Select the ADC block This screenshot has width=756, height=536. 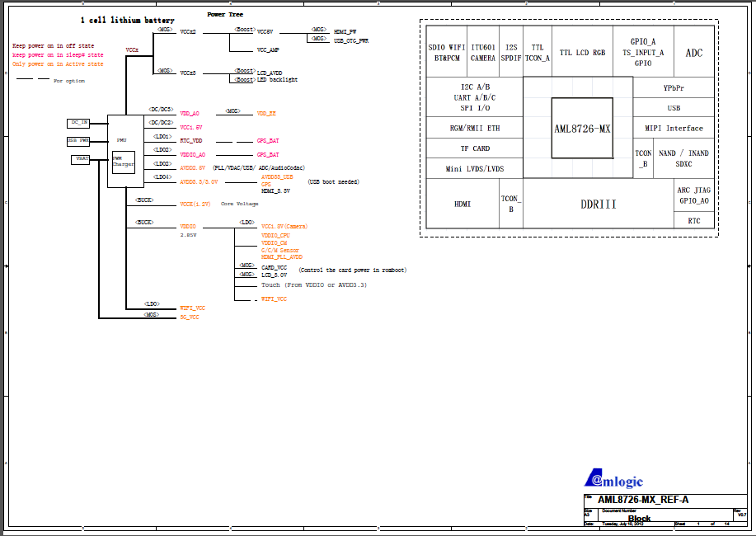click(x=694, y=52)
